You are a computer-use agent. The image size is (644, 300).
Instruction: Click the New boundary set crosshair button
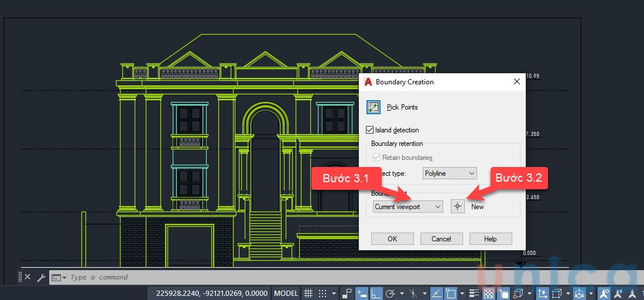[458, 206]
